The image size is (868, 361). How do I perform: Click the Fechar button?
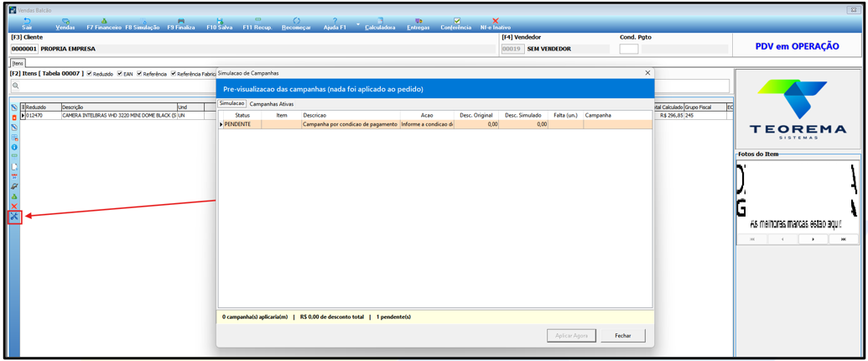pyautogui.click(x=623, y=336)
